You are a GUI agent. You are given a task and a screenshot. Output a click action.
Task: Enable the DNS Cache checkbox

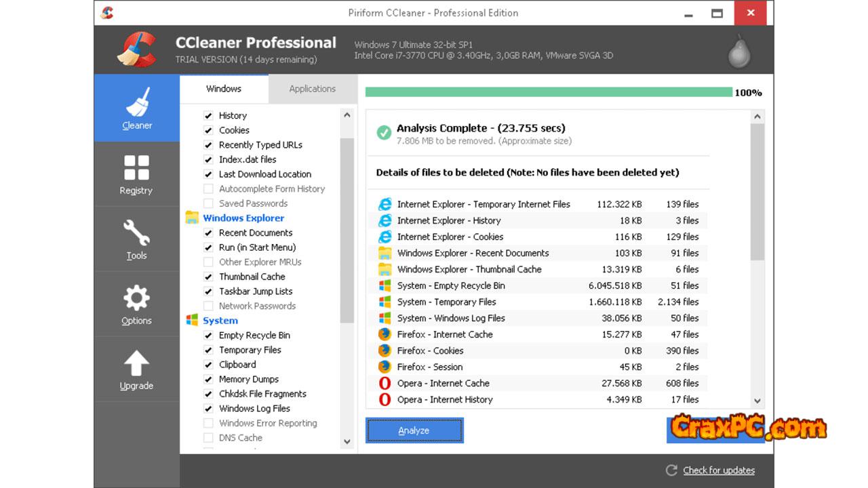[x=208, y=438]
